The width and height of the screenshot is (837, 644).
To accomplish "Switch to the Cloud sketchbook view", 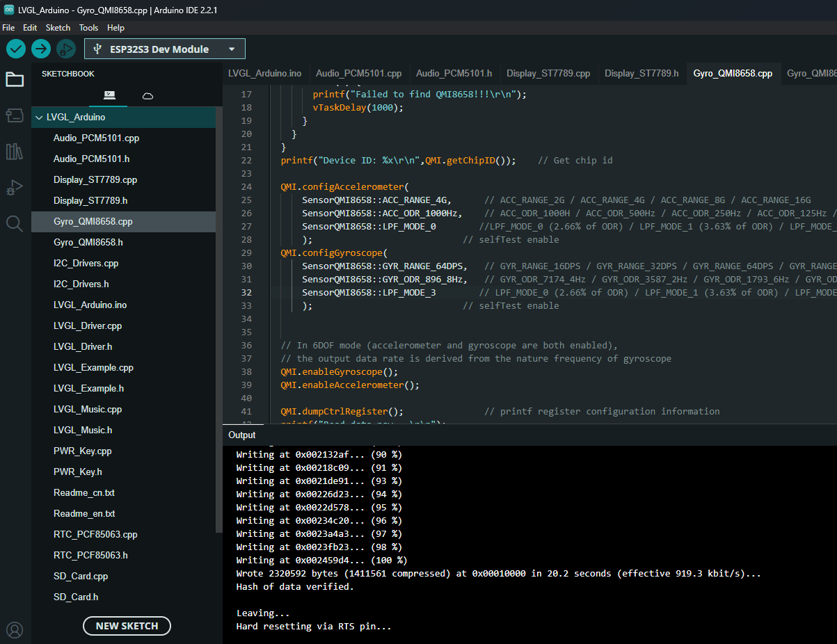I will click(x=148, y=95).
